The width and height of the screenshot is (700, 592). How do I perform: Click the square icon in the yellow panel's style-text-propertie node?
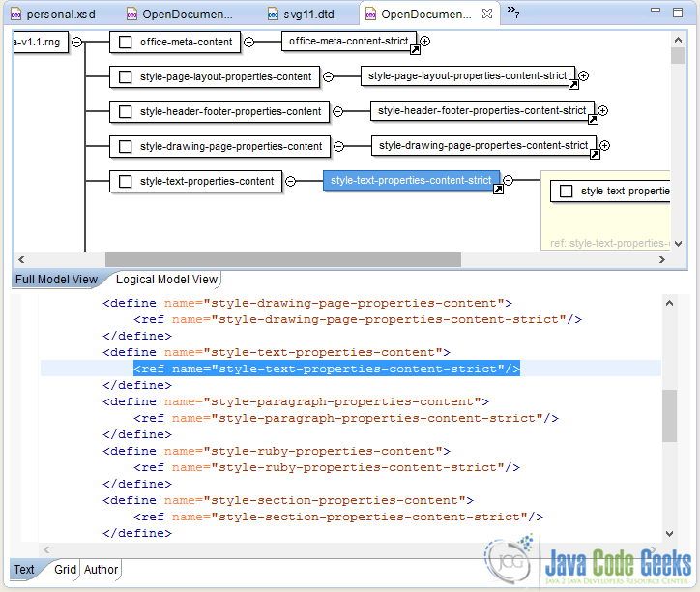pyautogui.click(x=566, y=192)
